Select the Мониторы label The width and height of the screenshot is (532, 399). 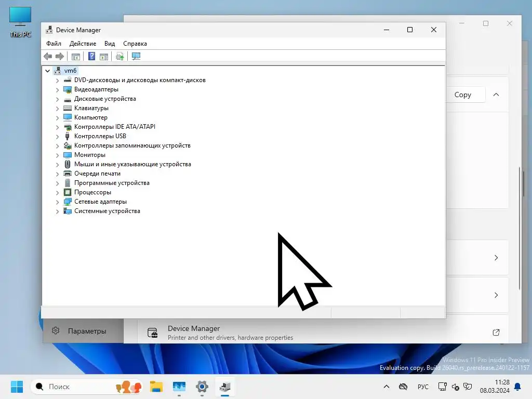(x=89, y=155)
